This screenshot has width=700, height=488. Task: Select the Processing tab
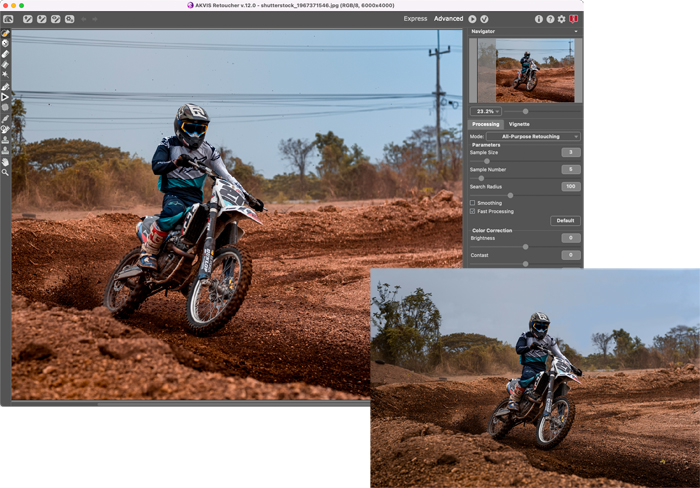486,124
